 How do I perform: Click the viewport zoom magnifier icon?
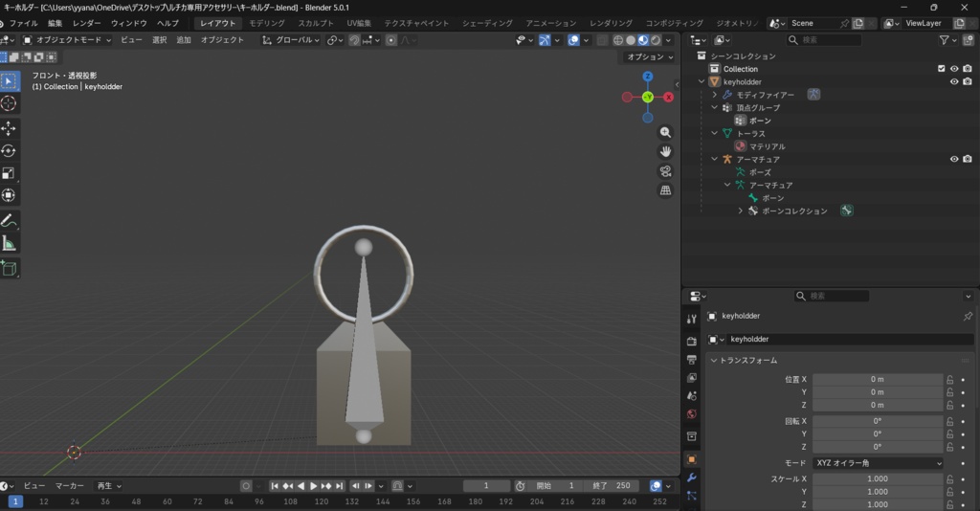pos(666,132)
